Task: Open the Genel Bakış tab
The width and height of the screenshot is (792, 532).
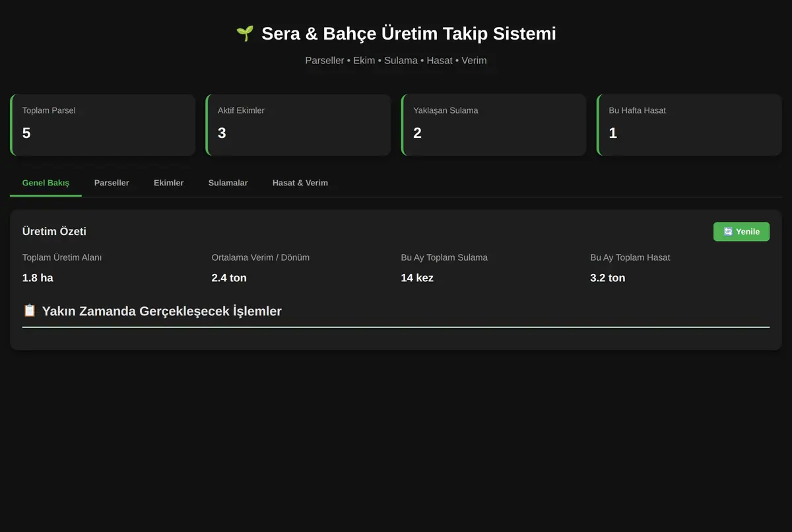Action: click(x=46, y=183)
